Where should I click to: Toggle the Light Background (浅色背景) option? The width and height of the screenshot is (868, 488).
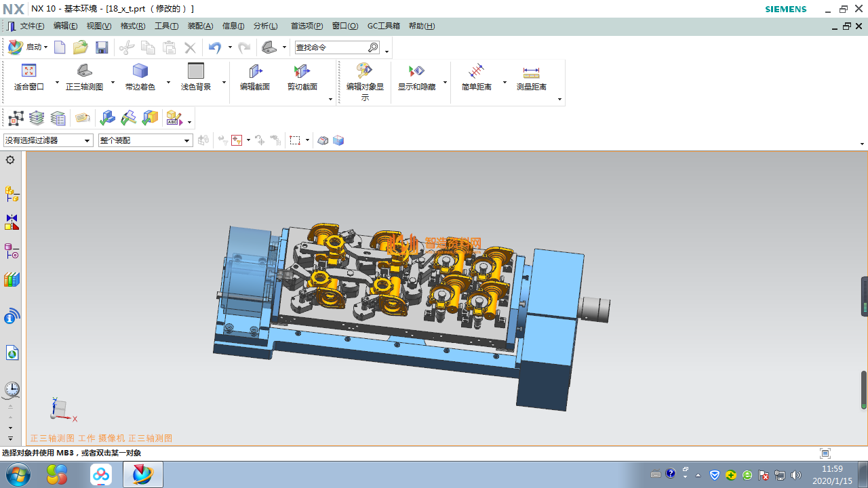pos(195,71)
